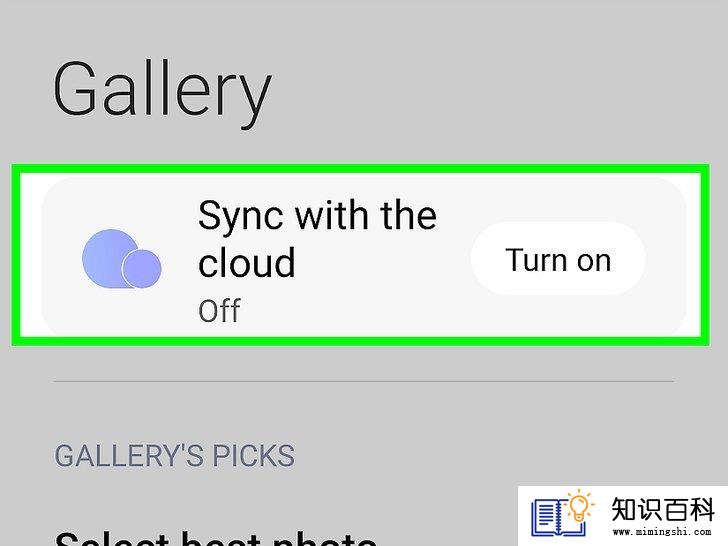Image resolution: width=728 pixels, height=546 pixels.
Task: Click the 知识百科 watermark text
Action: pyautogui.click(x=663, y=509)
